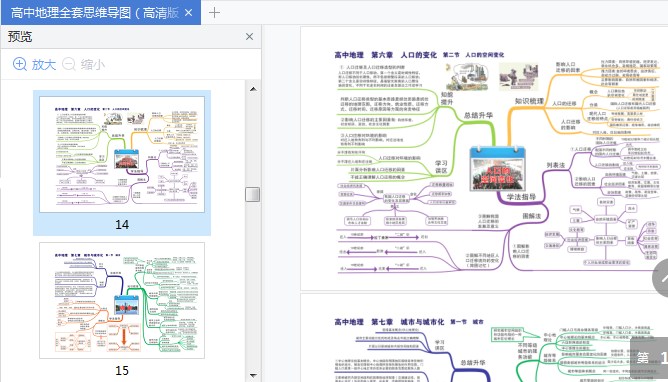
Task: Open the page 15 thumbnail
Action: click(x=122, y=300)
